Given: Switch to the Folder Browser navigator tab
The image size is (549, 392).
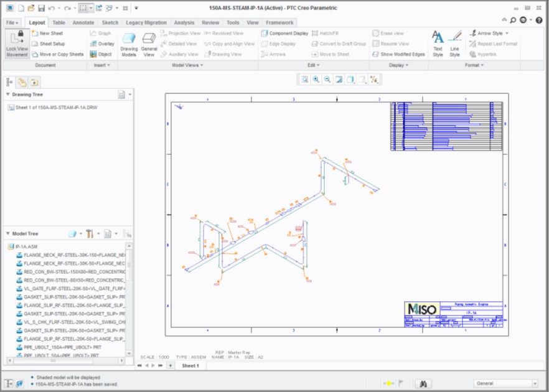Looking at the screenshot, I should coord(22,82).
